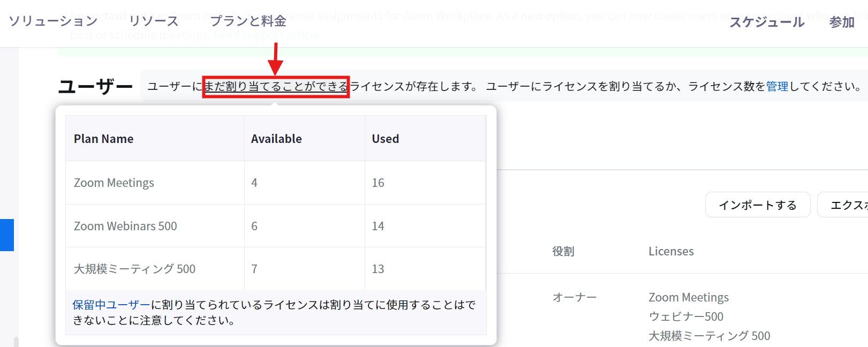Image resolution: width=868 pixels, height=347 pixels.
Task: Click Available value 4 for Zoom Meetings
Action: click(254, 183)
